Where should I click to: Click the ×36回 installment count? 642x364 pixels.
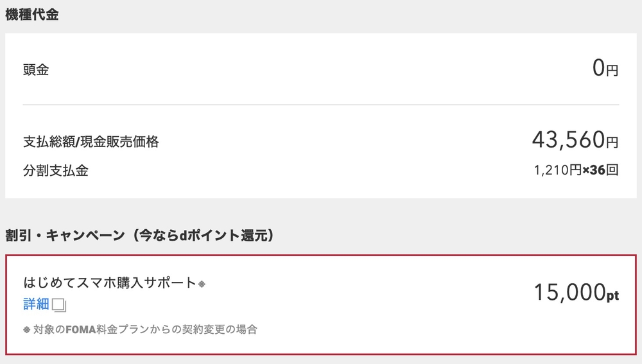pyautogui.click(x=600, y=171)
